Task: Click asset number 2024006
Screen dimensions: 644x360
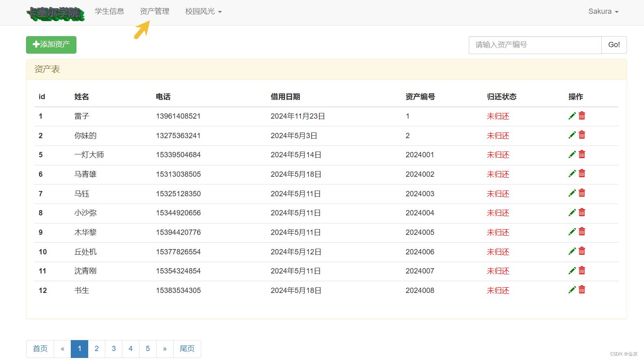Action: 420,252
